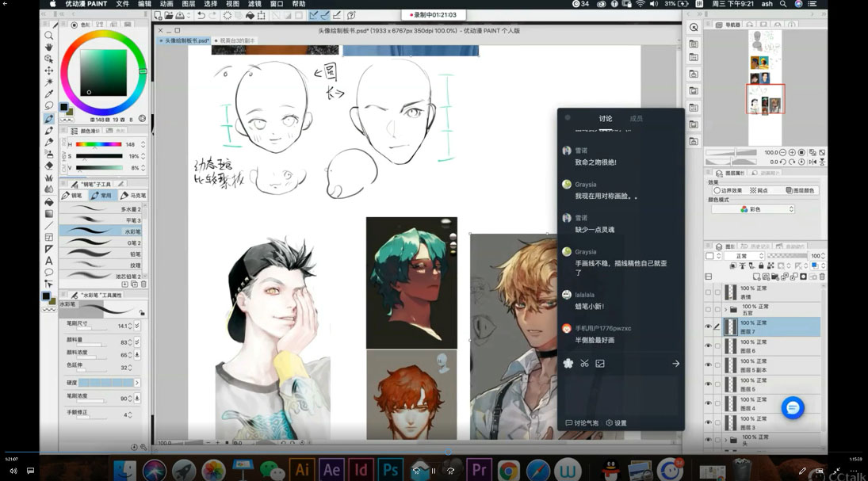Image resolution: width=868 pixels, height=481 pixels.
Task: Select the gradient tool
Action: [x=48, y=214]
